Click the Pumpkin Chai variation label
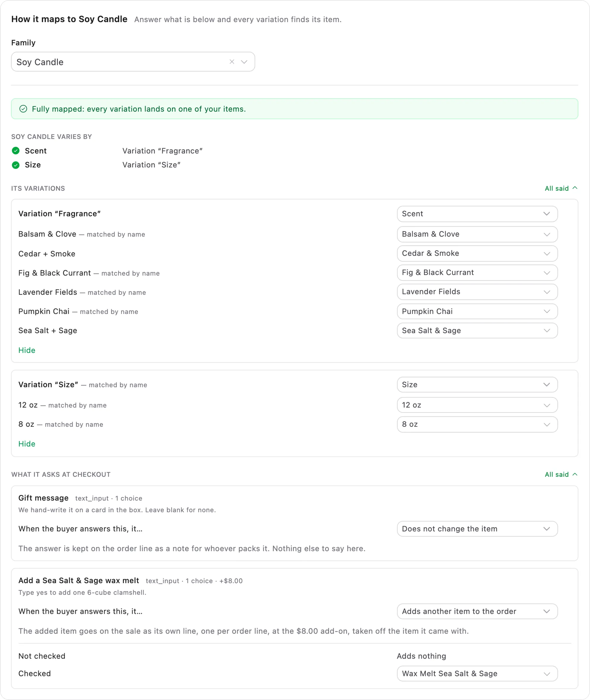This screenshot has height=700, width=590. (44, 312)
